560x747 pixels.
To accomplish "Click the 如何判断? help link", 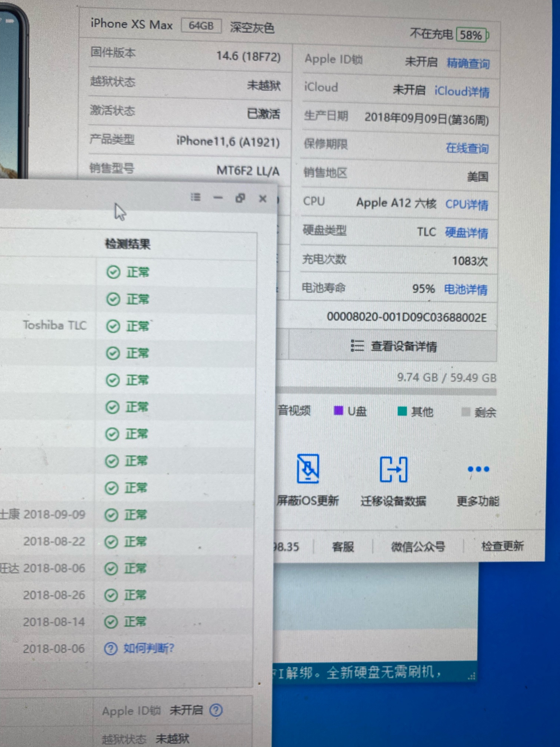I will click(x=149, y=648).
